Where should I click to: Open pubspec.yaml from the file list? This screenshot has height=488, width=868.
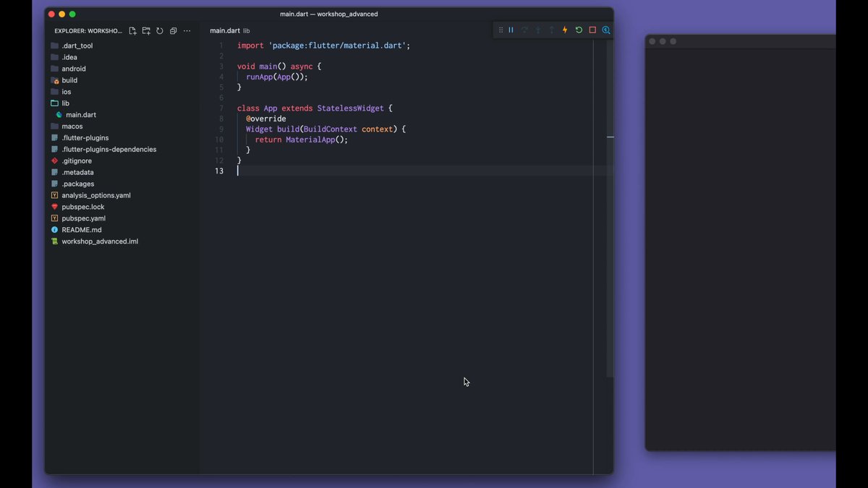click(x=83, y=218)
